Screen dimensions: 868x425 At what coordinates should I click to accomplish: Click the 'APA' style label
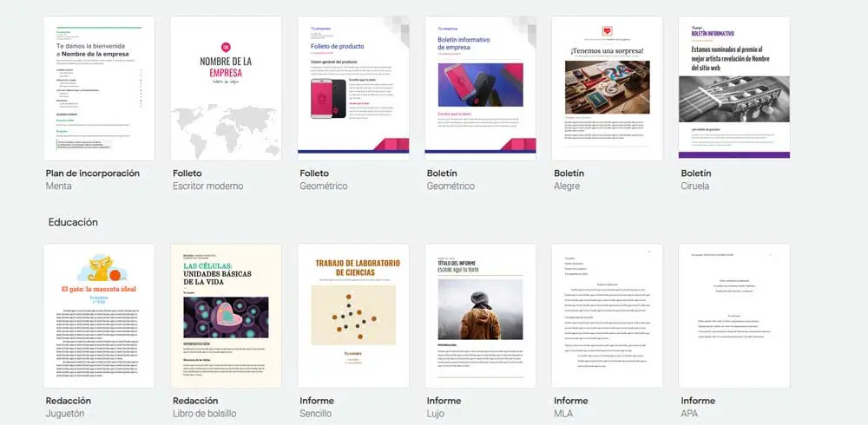pos(689,414)
